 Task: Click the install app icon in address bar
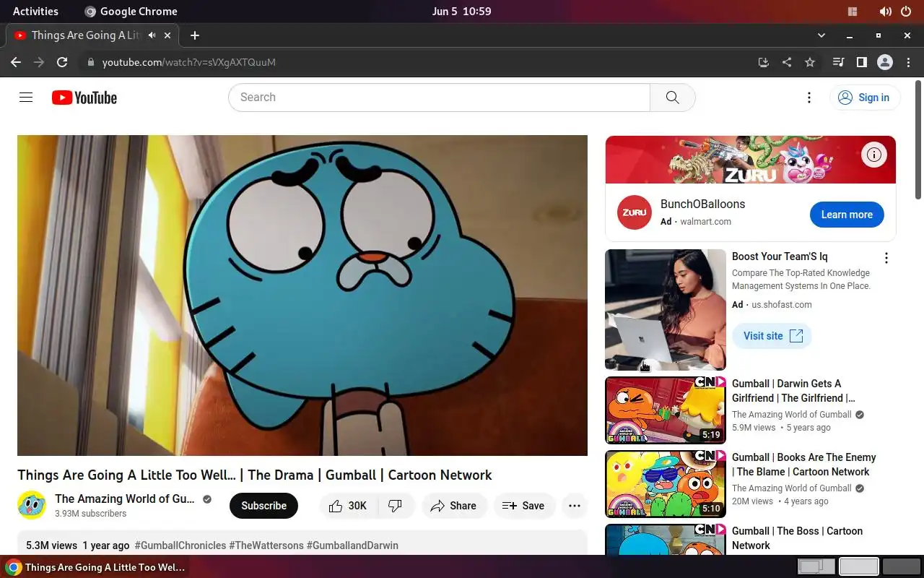point(764,62)
